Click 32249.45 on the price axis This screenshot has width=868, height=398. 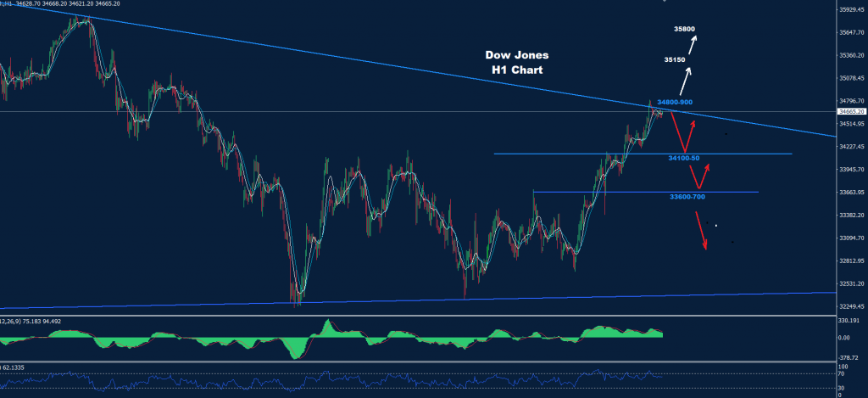pyautogui.click(x=853, y=306)
